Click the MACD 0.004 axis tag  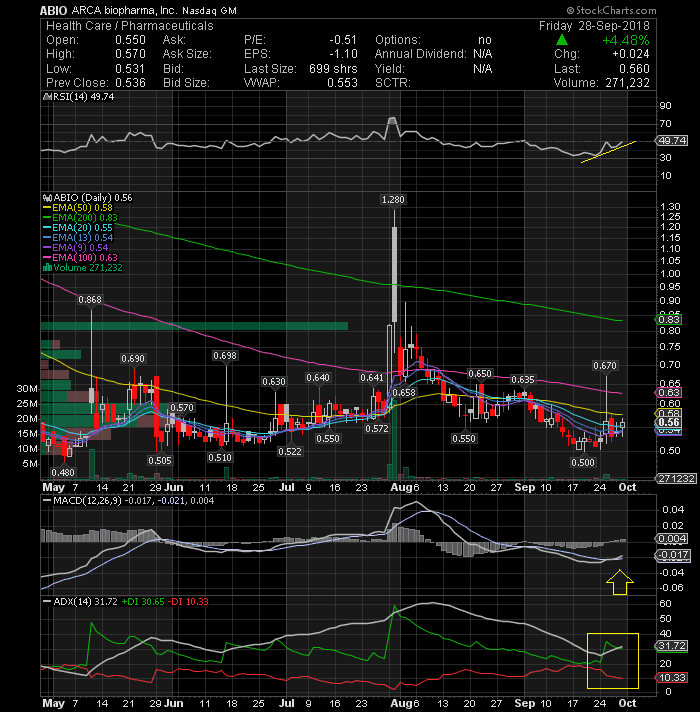[x=672, y=539]
